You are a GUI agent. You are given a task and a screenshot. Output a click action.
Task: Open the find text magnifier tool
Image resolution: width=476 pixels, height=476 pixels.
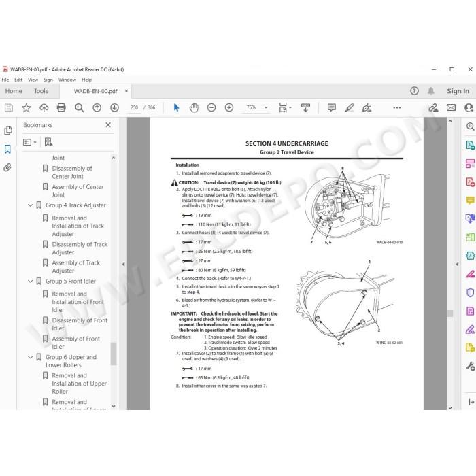pos(80,107)
